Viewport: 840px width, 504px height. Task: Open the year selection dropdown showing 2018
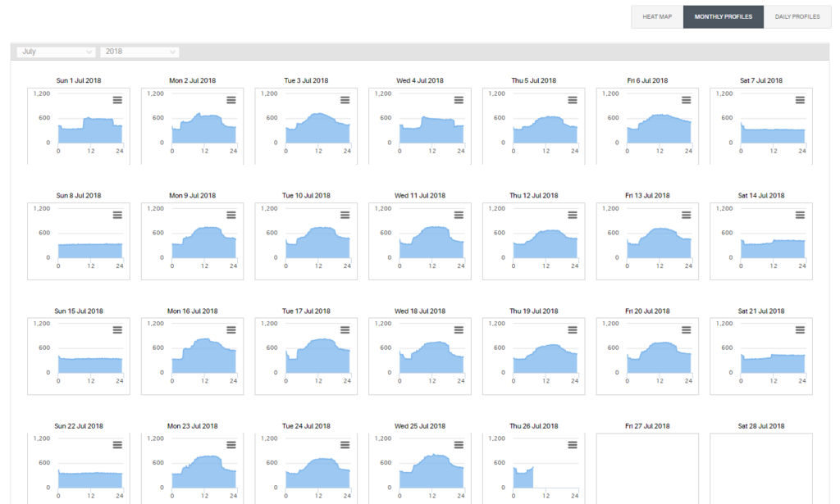139,52
